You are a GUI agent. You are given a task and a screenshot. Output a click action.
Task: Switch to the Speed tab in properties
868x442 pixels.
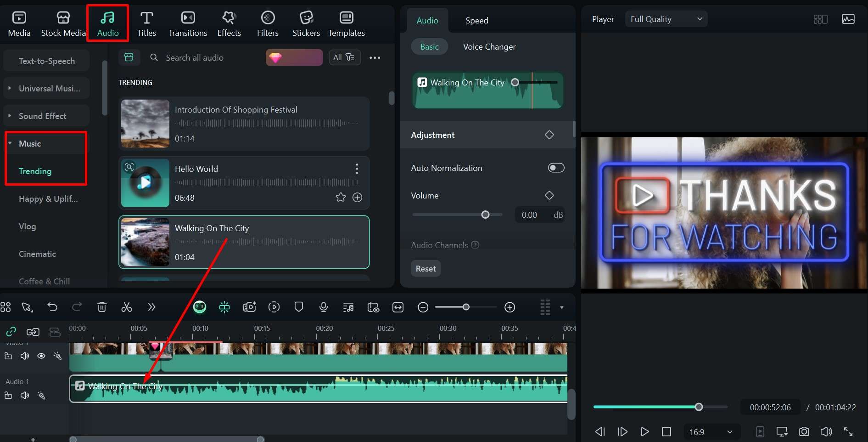coord(477,21)
